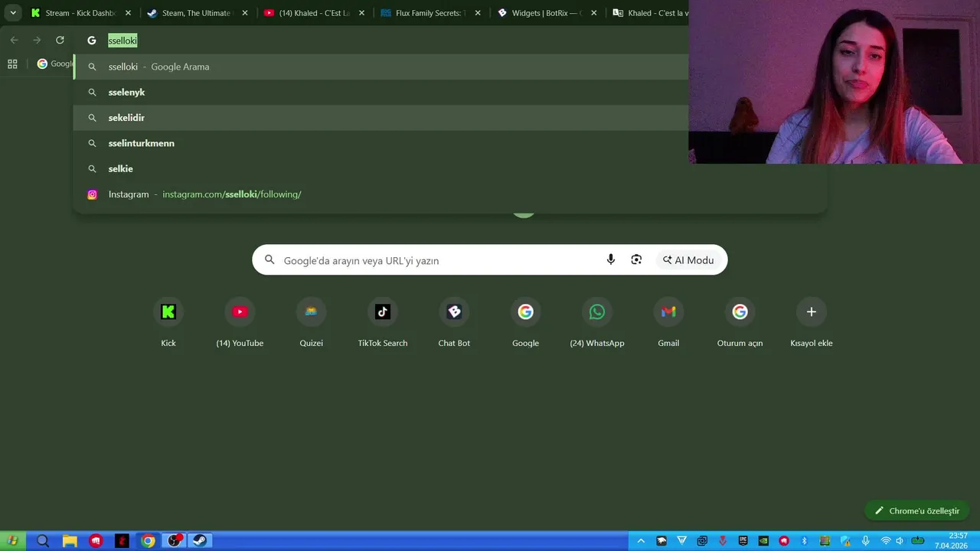This screenshot has width=980, height=551.
Task: Switch to the Khaled - C'est la v tab with the translate icon
Action: [x=651, y=13]
